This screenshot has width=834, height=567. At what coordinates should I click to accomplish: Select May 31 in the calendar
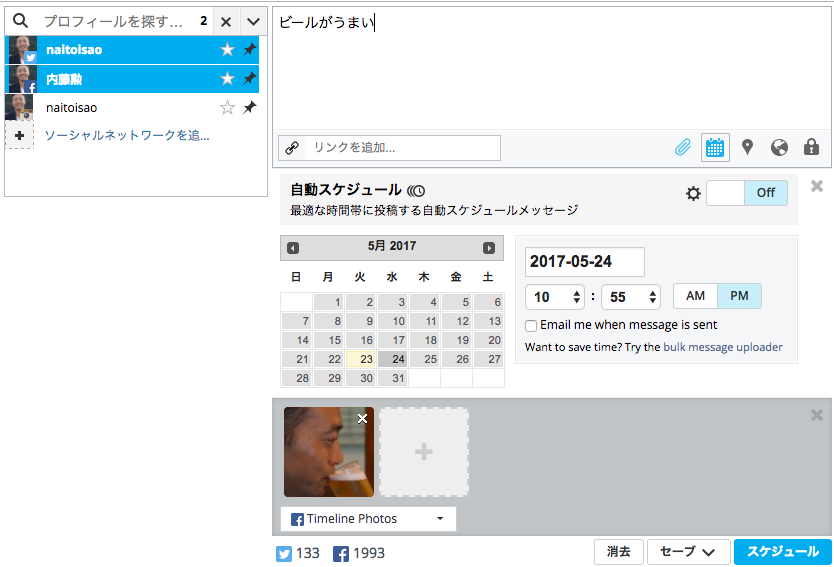coord(393,378)
